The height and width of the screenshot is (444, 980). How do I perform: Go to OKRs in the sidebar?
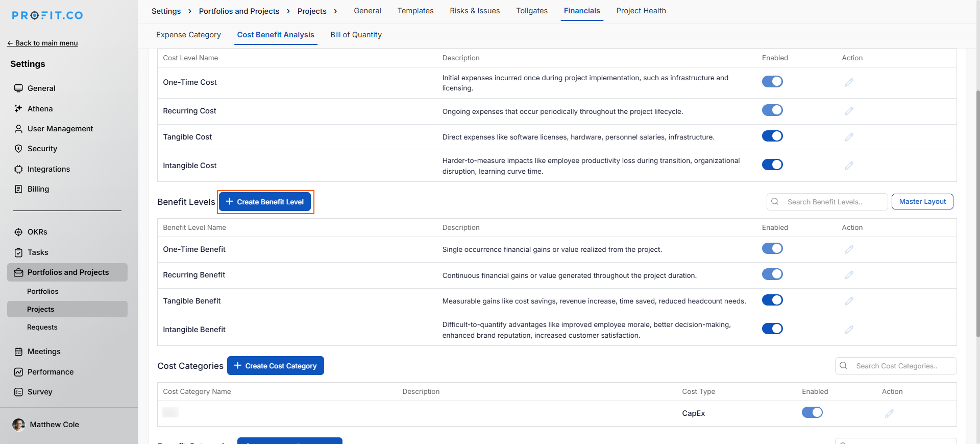point(37,232)
